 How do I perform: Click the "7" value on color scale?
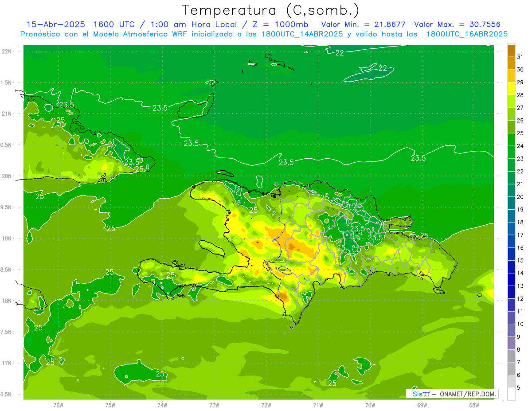pos(519,362)
